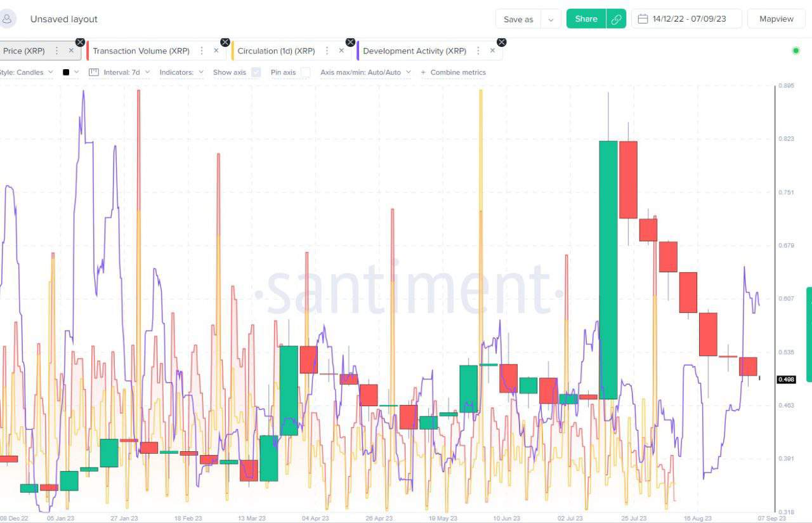The width and height of the screenshot is (812, 523).
Task: Open the user profile avatar menu
Action: (7, 18)
